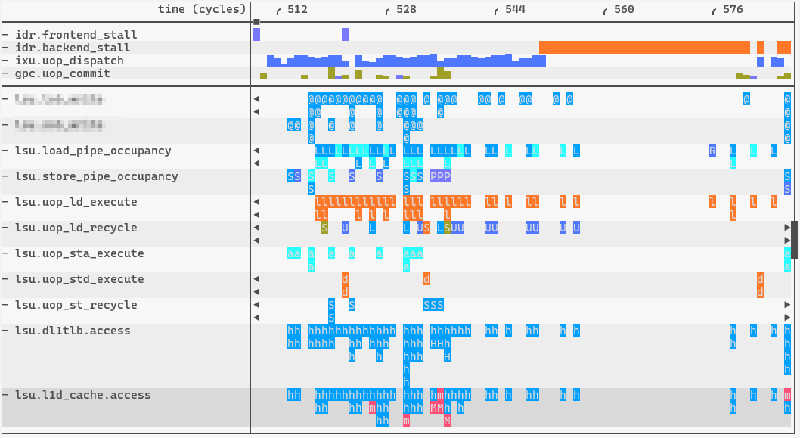
Task: Click upper left arrow of lsu.load_pipe_occupancy lane
Action: tap(257, 151)
